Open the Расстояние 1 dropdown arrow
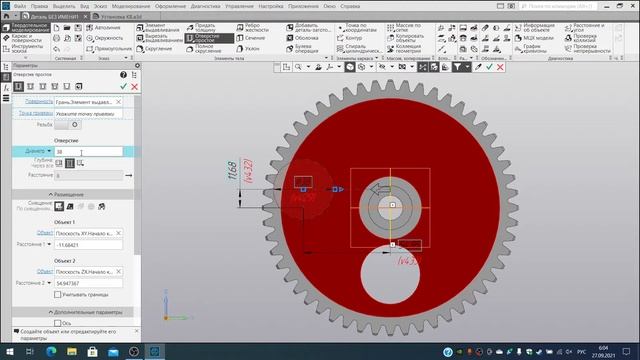Screen dimensions: 640x360 pyautogui.click(x=49, y=244)
